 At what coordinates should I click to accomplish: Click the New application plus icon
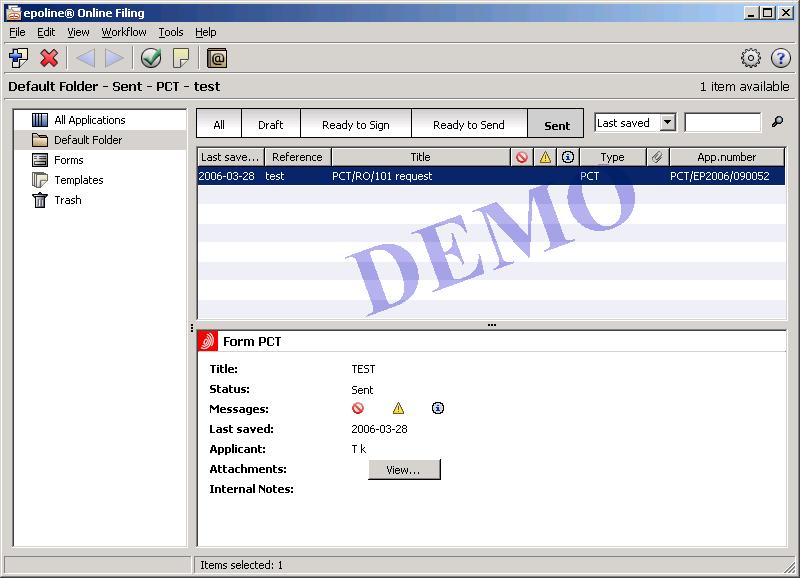[19, 58]
